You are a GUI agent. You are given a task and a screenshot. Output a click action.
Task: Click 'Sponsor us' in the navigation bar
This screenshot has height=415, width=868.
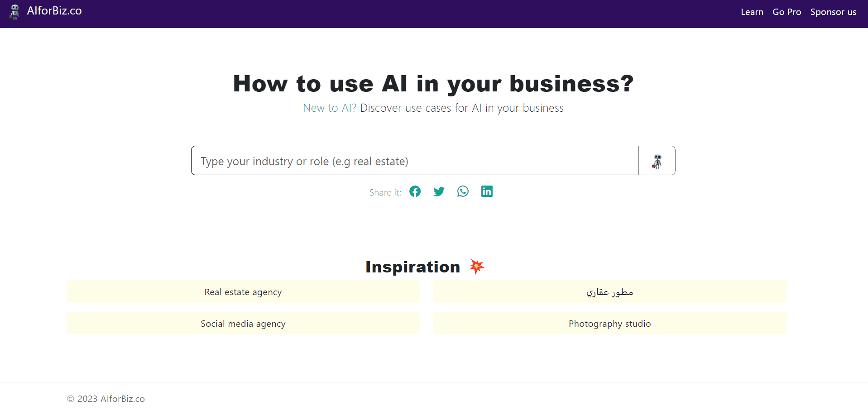point(833,12)
